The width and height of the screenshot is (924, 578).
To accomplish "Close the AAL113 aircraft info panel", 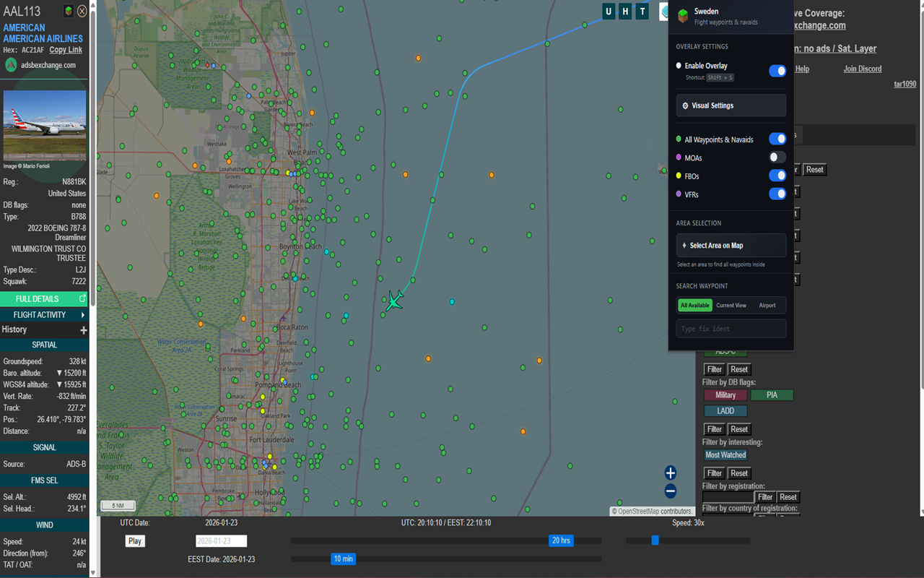I will 82,11.
